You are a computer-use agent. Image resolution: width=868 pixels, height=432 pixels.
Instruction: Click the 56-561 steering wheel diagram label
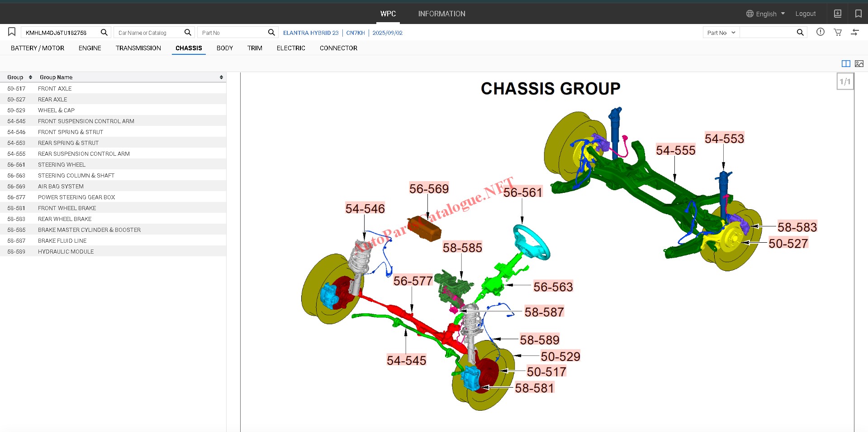point(522,192)
